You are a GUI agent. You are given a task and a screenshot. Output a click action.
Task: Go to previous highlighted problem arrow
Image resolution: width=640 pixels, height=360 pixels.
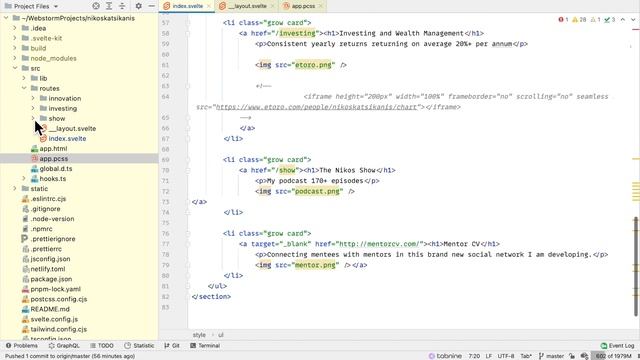(x=623, y=20)
